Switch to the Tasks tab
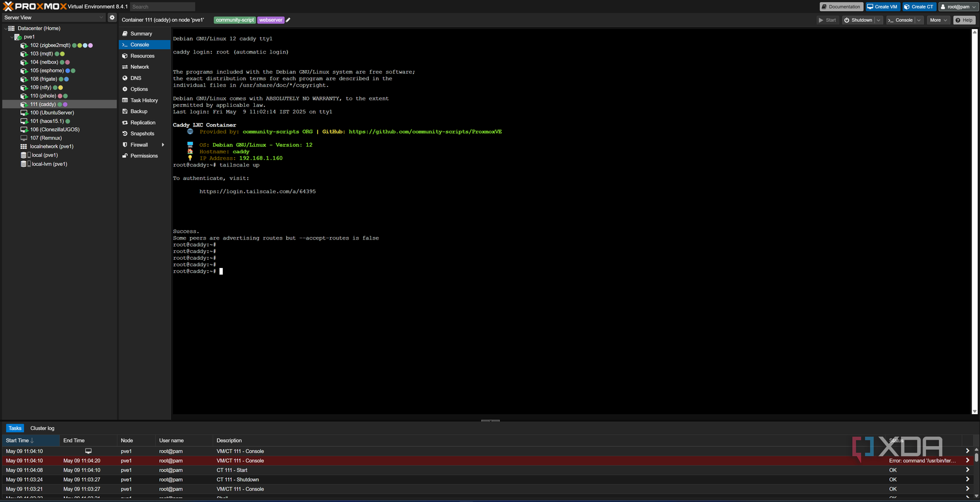 pyautogui.click(x=15, y=428)
